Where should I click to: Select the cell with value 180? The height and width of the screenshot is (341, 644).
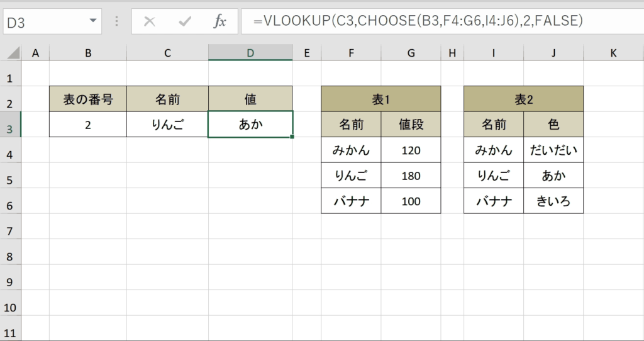pos(411,175)
